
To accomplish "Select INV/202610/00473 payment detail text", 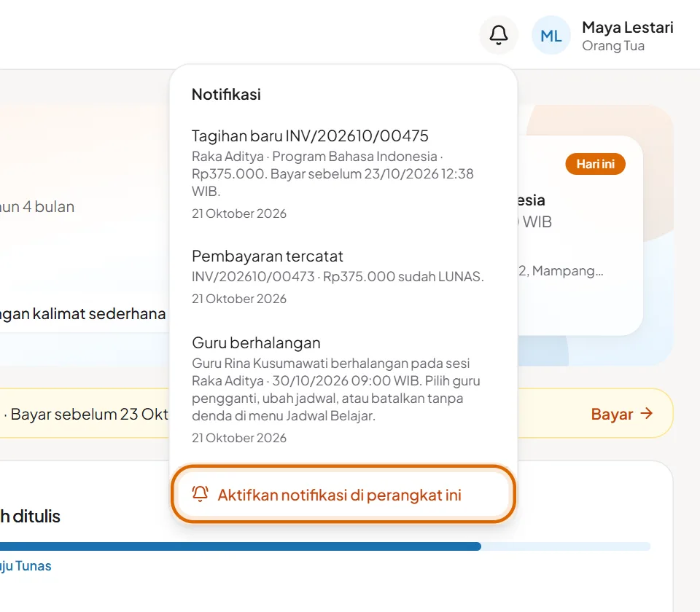I will tap(338, 277).
